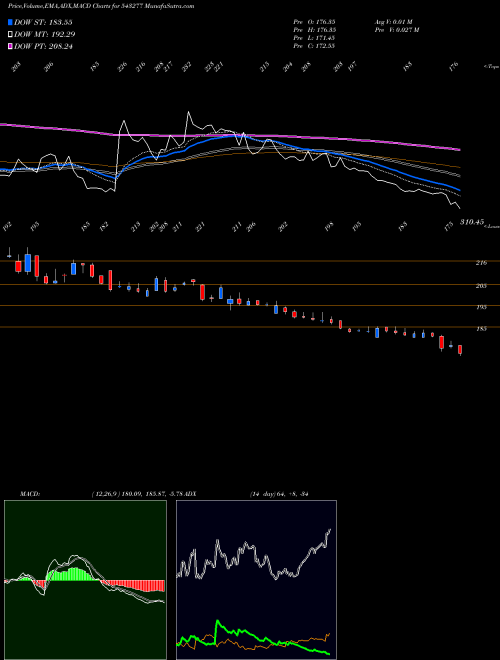Screen dimensions: 500x660
Task: Click the last red candlestick on the right
Action: (460, 350)
